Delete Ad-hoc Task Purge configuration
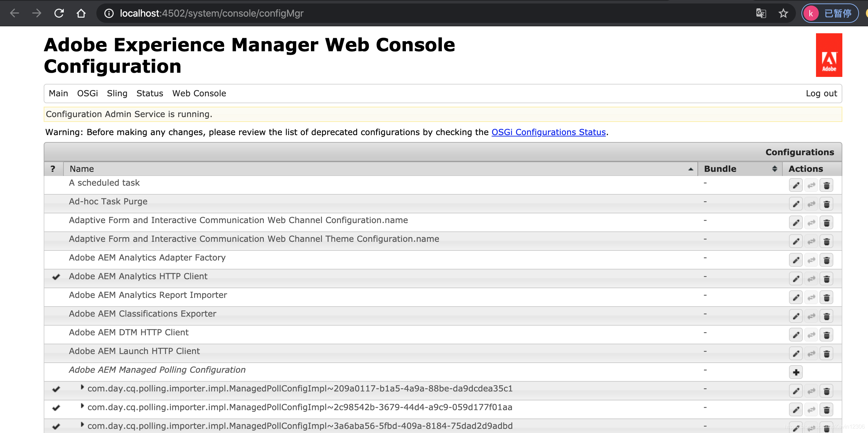Viewport: 868px width, 433px height. tap(826, 204)
